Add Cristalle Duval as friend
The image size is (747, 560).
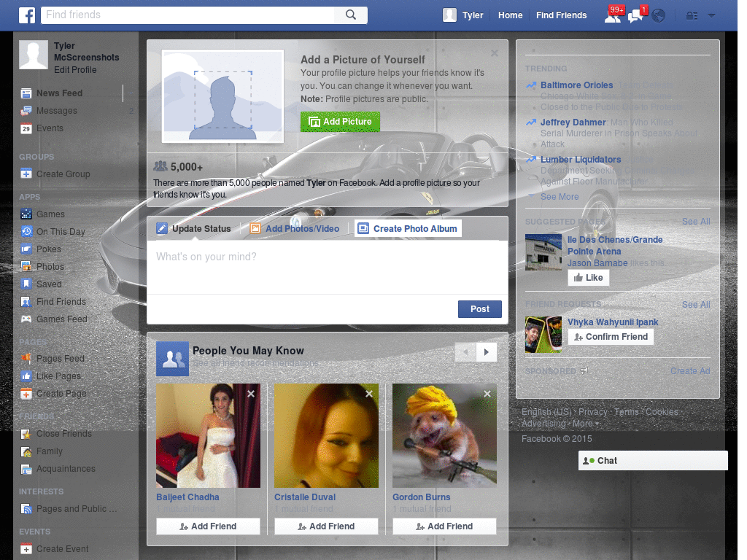[x=326, y=526]
